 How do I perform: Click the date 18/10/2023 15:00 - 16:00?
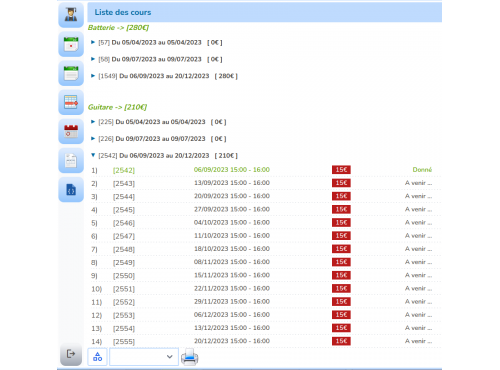pyautogui.click(x=232, y=249)
